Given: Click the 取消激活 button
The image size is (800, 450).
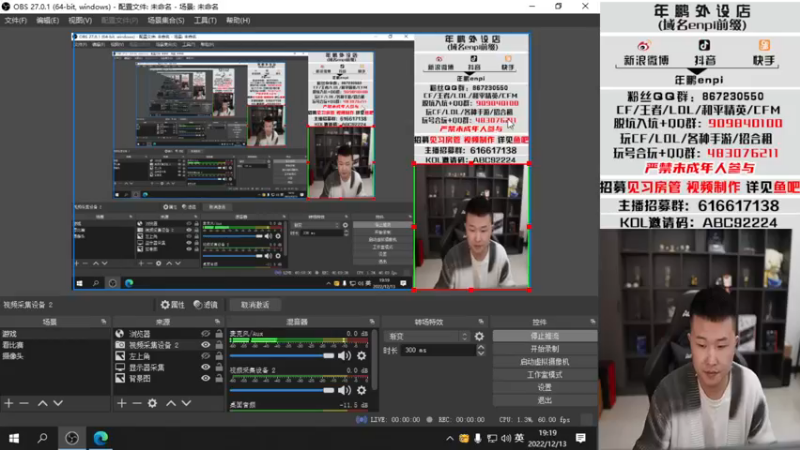Looking at the screenshot, I should point(255,305).
